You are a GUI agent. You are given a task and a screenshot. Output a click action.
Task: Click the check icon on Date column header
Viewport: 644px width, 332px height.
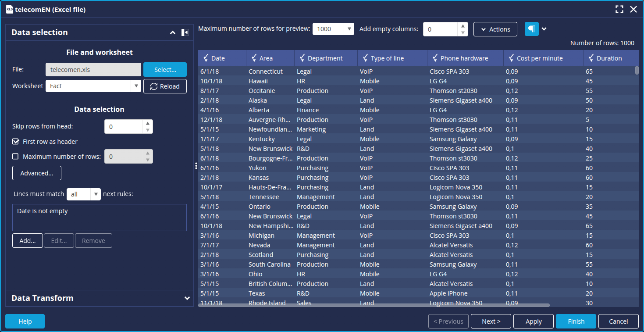coord(206,58)
